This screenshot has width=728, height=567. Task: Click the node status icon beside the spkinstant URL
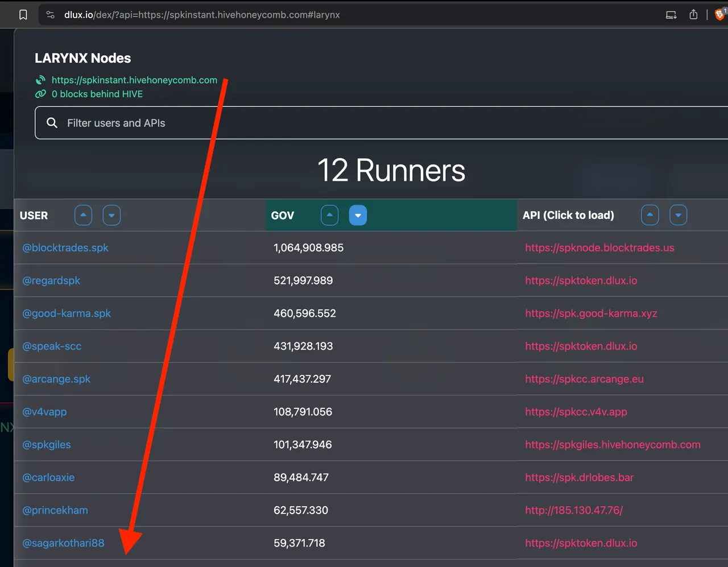coord(40,80)
